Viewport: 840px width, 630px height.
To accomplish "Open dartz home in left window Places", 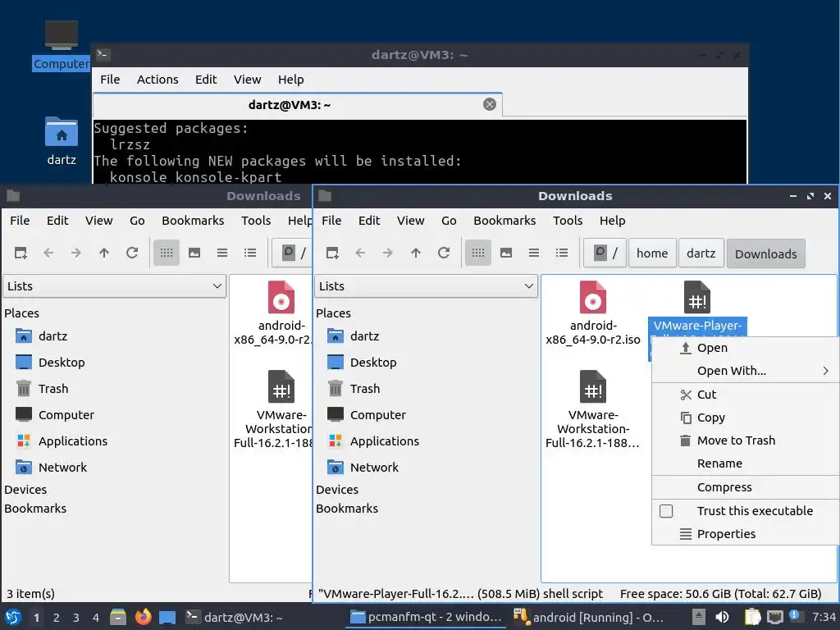I will (41, 336).
